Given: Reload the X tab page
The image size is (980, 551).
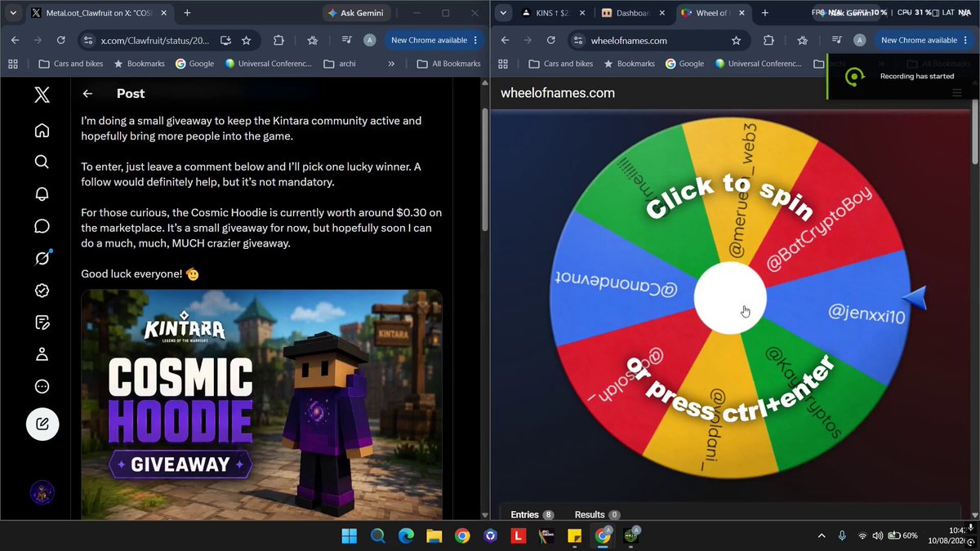Looking at the screenshot, I should 60,40.
